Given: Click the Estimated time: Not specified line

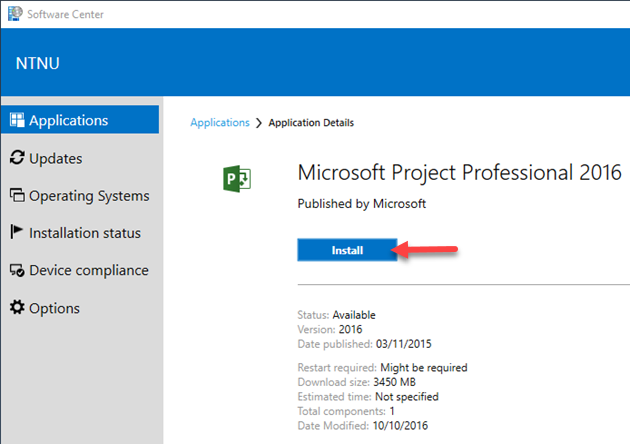Looking at the screenshot, I should pyautogui.click(x=368, y=397).
